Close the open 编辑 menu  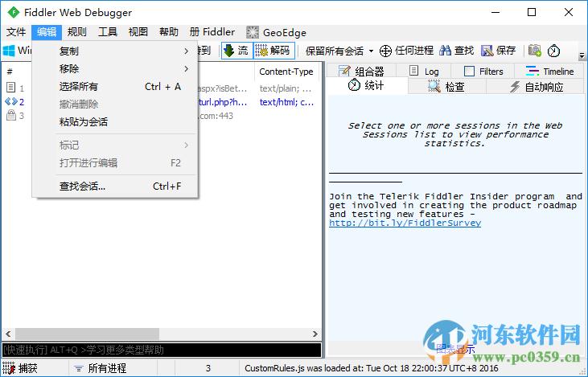[x=47, y=32]
